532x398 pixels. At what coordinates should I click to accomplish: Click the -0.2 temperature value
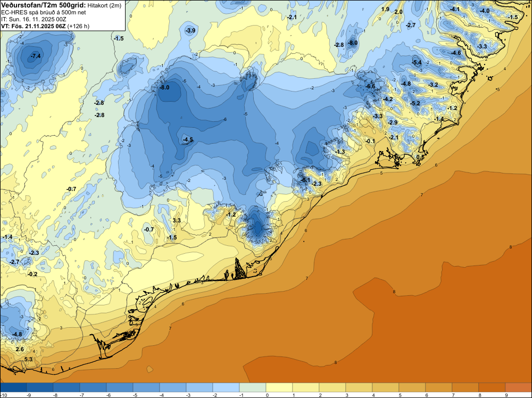32,274
